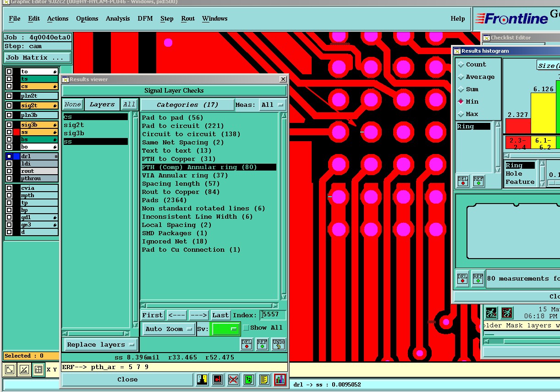
Task: Open the Job Matrix button
Action: click(x=37, y=58)
